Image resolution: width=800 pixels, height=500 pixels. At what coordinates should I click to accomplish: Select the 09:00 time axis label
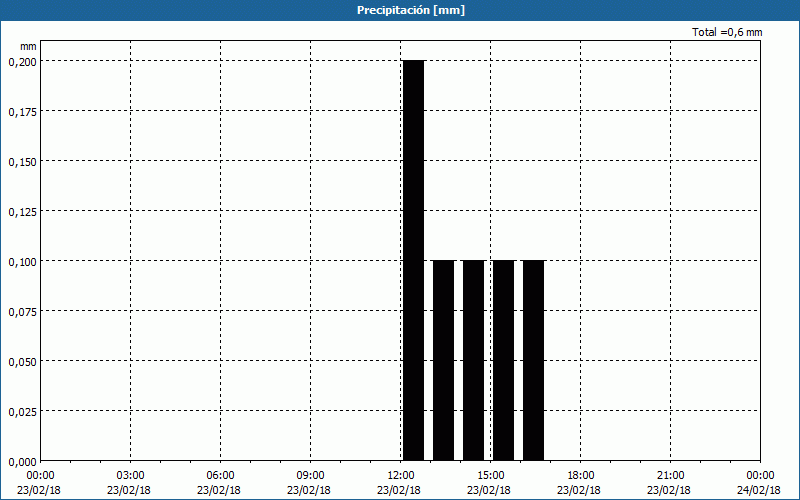click(x=310, y=476)
